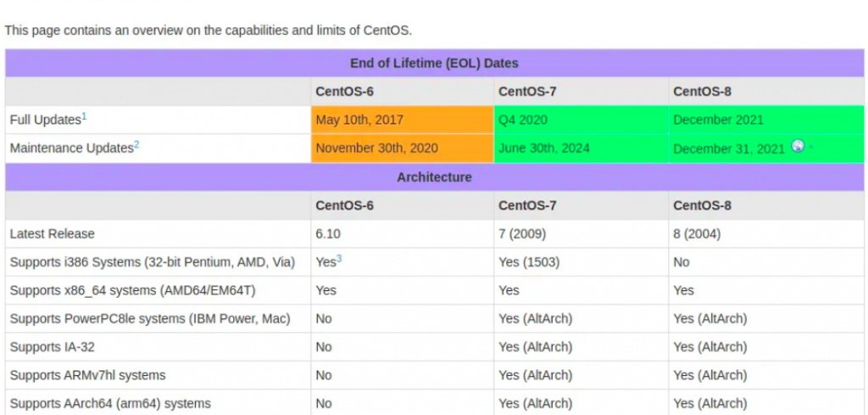The image size is (868, 415).
Task: Click the 'Supports IA-32' row label
Action: [52, 347]
